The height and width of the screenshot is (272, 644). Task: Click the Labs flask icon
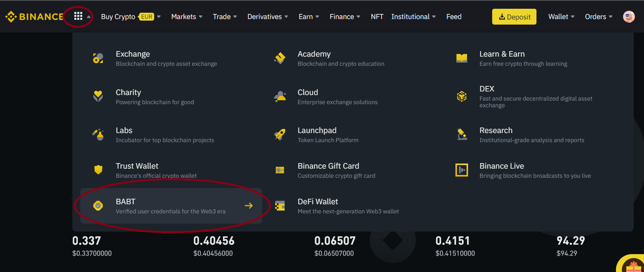point(98,134)
